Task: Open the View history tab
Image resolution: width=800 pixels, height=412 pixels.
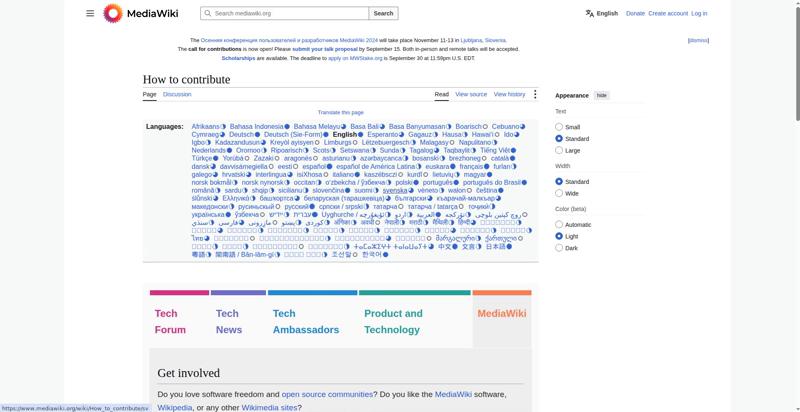Action: [x=509, y=94]
